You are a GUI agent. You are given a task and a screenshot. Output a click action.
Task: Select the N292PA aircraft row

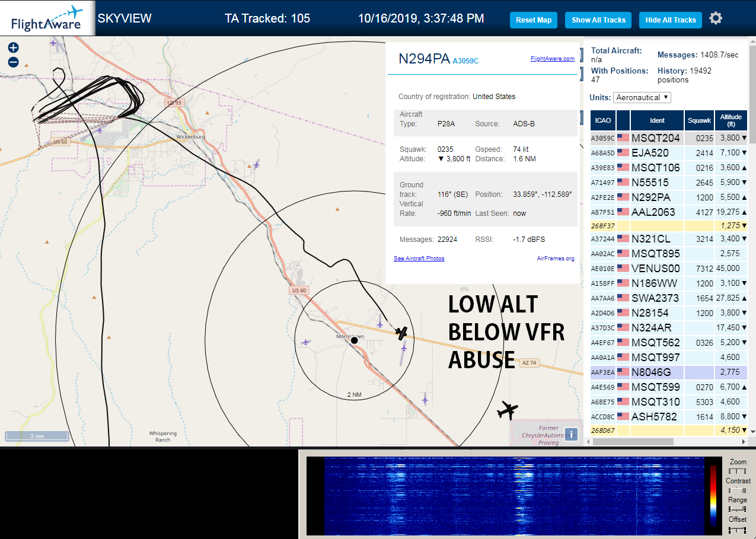click(x=669, y=197)
